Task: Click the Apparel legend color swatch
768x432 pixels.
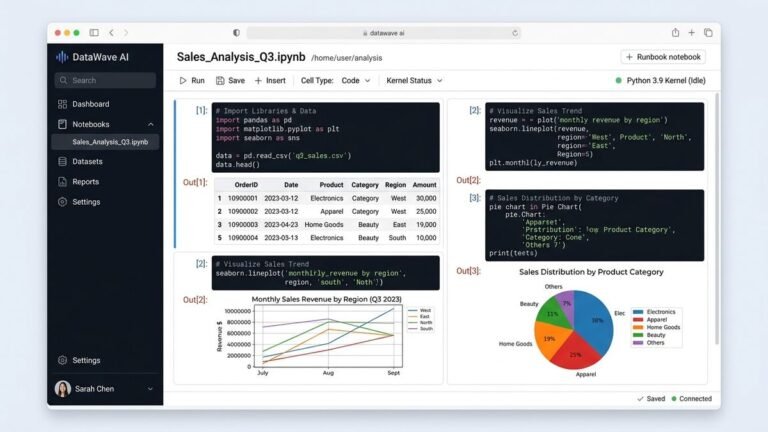Action: [x=638, y=320]
